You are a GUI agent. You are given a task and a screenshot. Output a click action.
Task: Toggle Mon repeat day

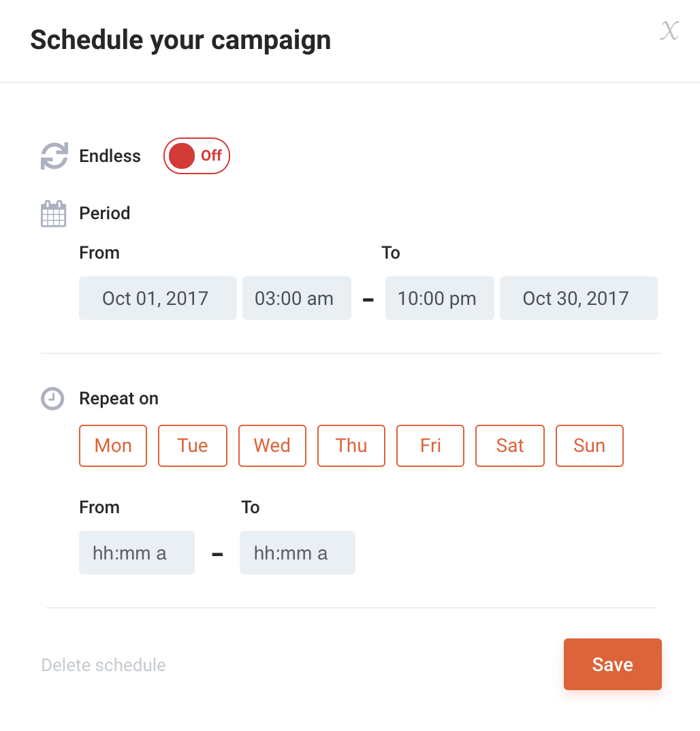(x=113, y=446)
